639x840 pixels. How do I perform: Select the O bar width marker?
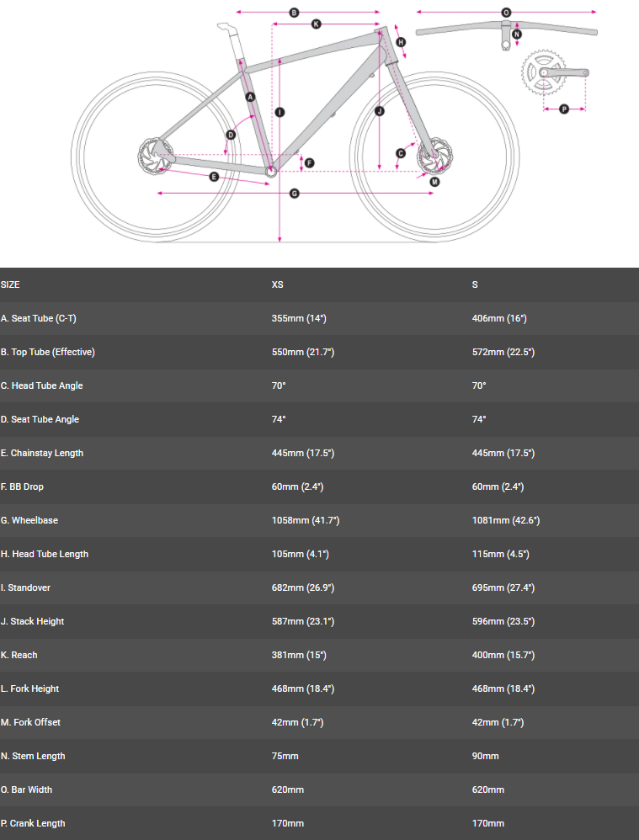(506, 13)
